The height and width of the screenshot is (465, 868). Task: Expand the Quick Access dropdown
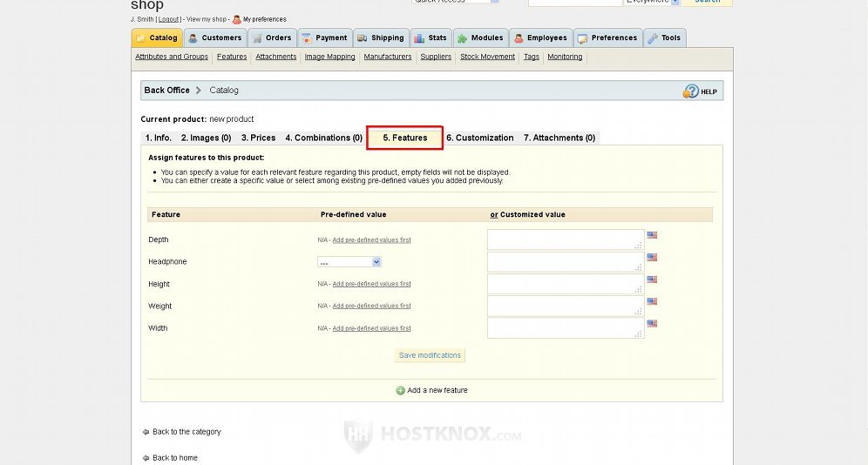(495, 2)
